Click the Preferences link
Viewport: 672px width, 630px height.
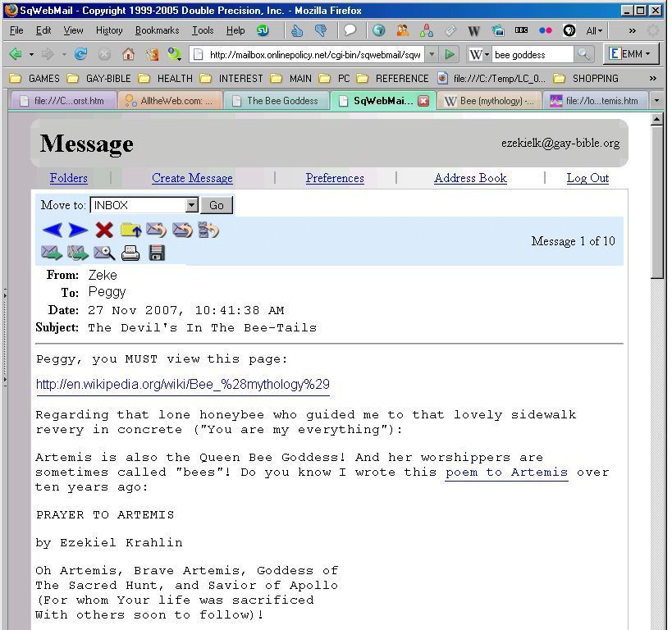(x=335, y=178)
